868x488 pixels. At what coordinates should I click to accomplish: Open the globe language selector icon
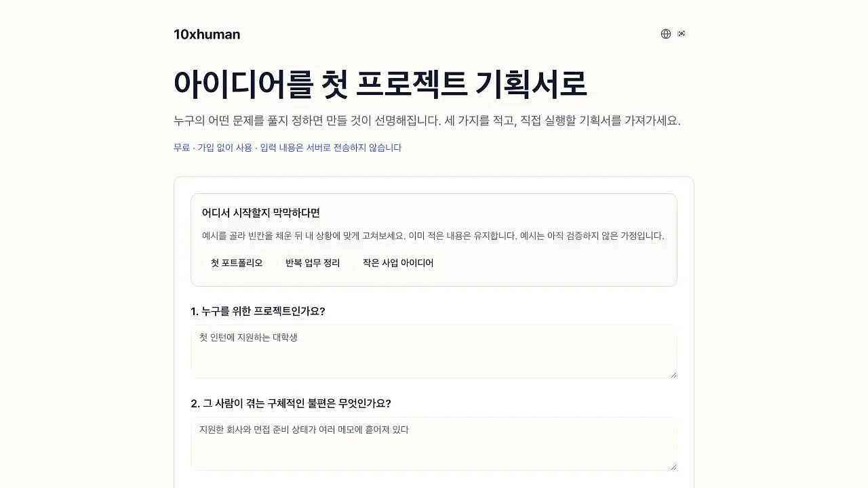tap(666, 34)
